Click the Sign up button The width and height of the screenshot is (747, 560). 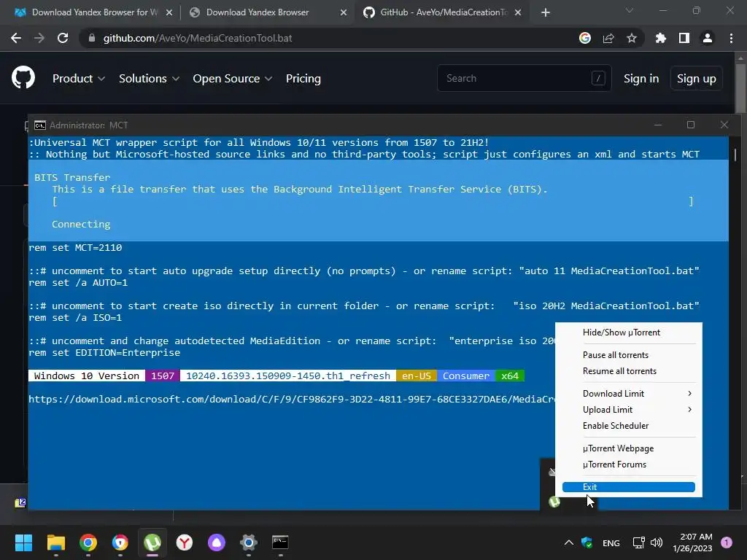point(697,79)
